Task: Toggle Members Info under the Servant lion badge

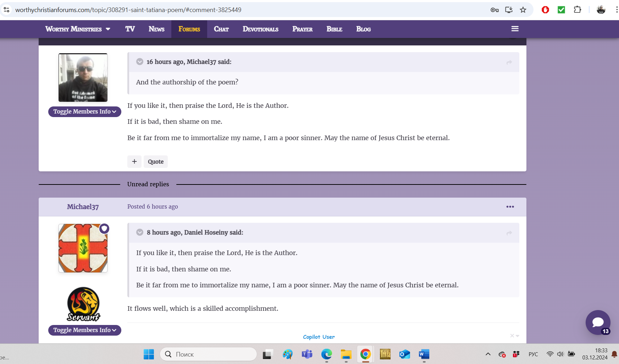Action: coord(85,330)
